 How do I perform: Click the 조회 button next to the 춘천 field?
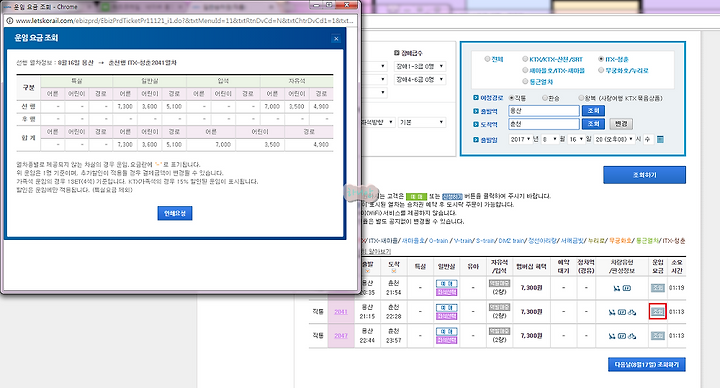pos(593,124)
